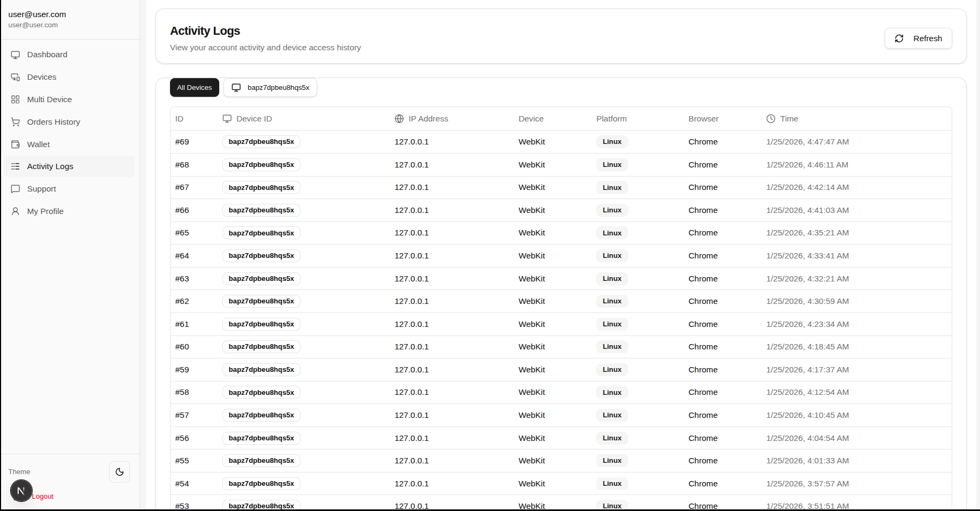The image size is (980, 511).
Task: Select the Devices sidebar icon
Action: pyautogui.click(x=15, y=77)
